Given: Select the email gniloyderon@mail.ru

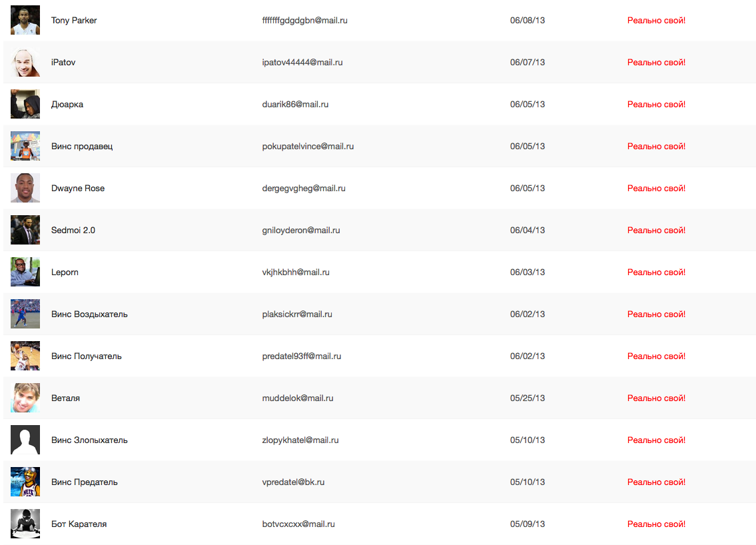Looking at the screenshot, I should pyautogui.click(x=301, y=230).
